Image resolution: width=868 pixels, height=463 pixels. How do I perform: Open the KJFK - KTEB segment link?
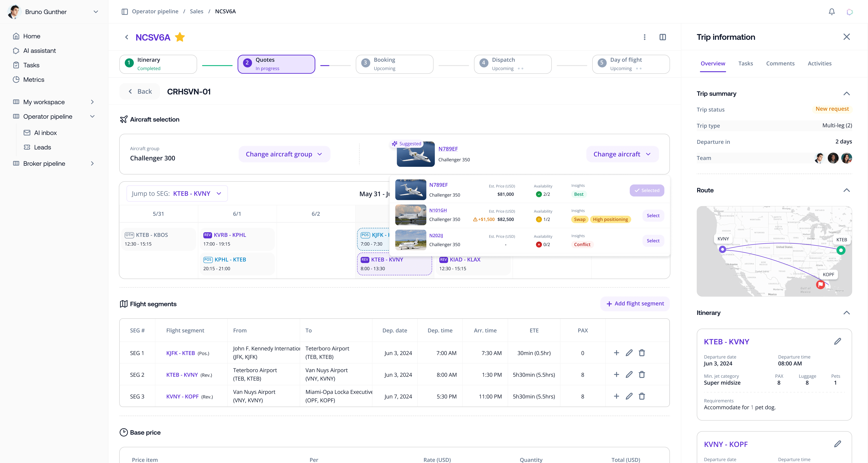pyautogui.click(x=180, y=353)
